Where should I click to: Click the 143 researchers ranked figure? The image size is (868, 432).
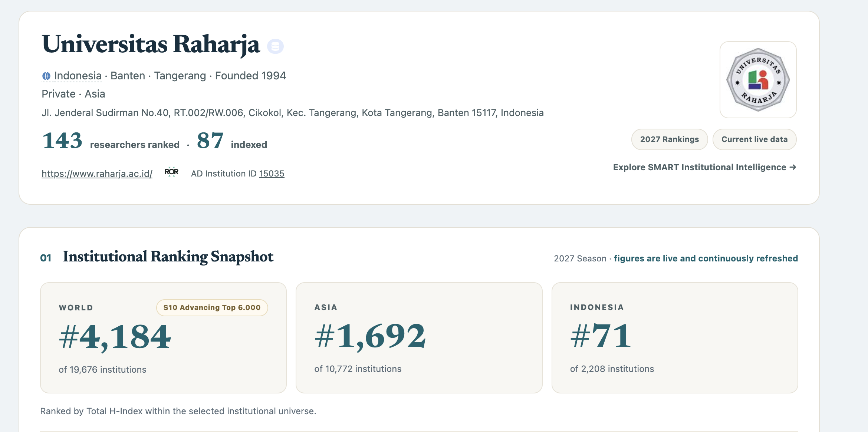111,141
